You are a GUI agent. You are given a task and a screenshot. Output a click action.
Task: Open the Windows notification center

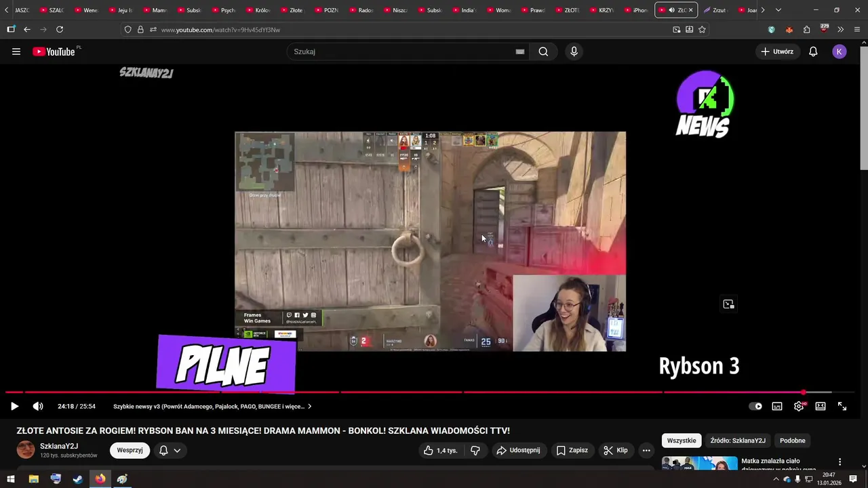pos(853,479)
